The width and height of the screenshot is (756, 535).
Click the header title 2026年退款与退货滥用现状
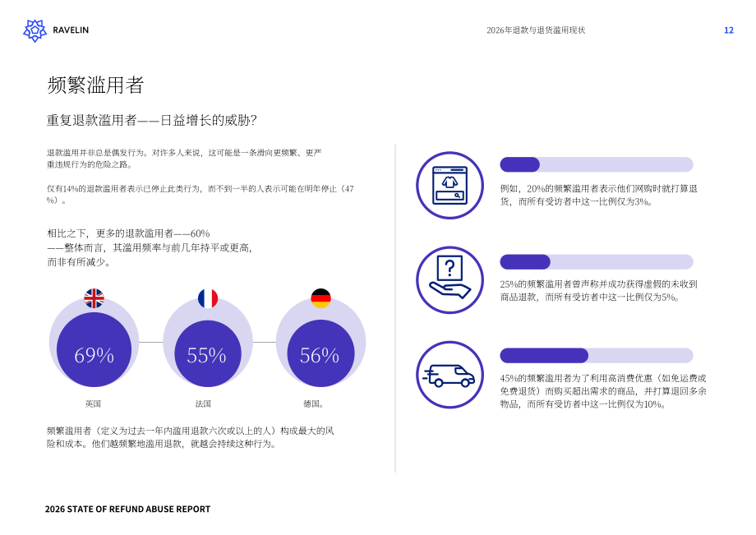tap(536, 30)
